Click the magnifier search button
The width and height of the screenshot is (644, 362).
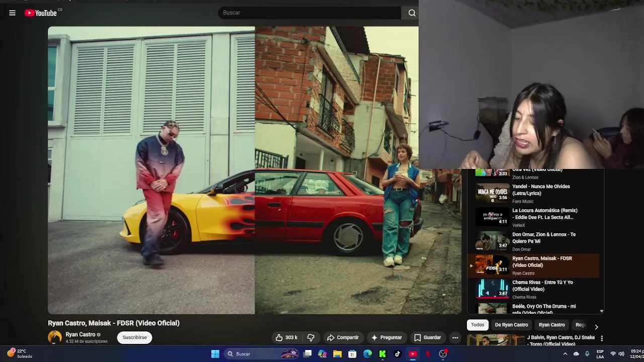coord(412,13)
